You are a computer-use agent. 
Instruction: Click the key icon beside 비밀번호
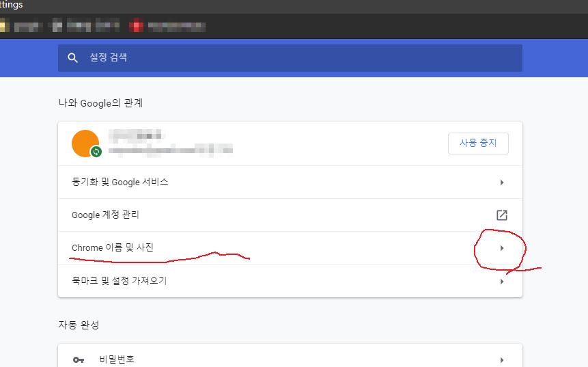coord(79,360)
